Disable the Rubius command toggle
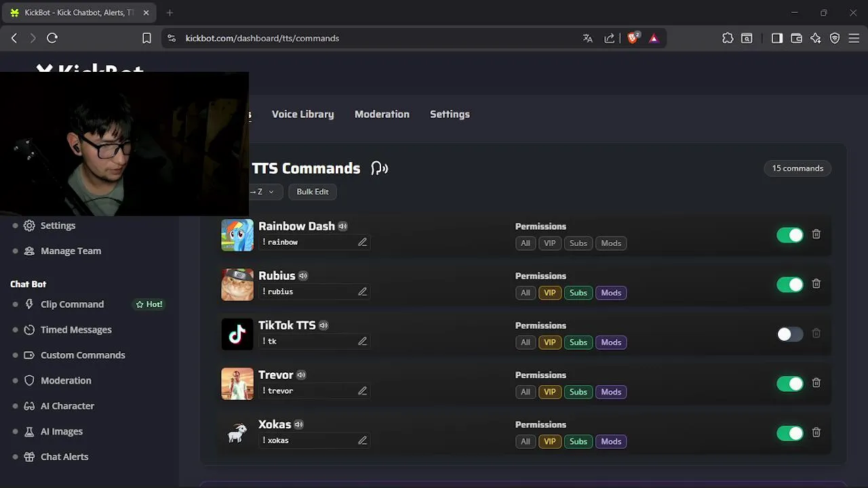868x488 pixels. (x=790, y=284)
